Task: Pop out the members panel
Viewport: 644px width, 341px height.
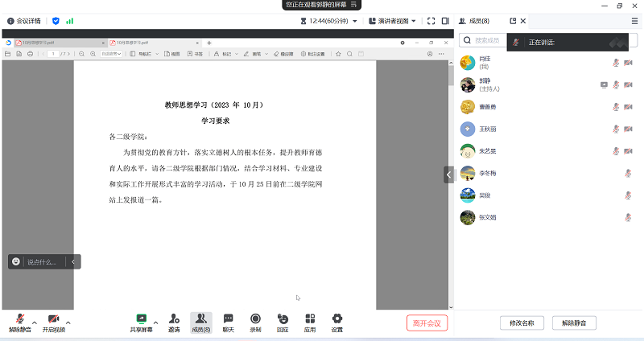Action: 513,21
